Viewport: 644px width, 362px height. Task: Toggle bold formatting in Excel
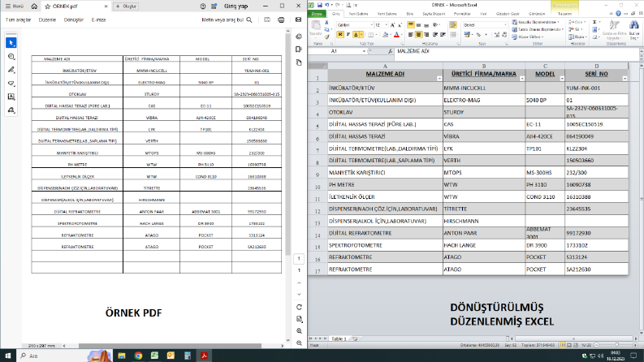[340, 35]
